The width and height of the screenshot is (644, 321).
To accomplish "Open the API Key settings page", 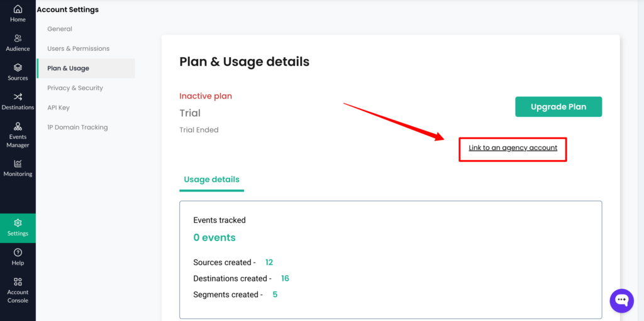I will [x=58, y=107].
